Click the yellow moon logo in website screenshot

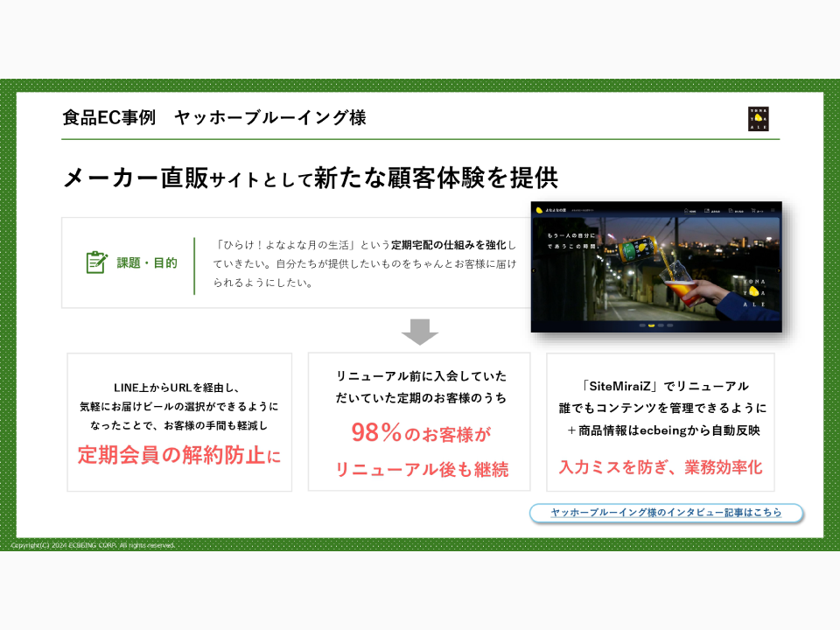539,211
